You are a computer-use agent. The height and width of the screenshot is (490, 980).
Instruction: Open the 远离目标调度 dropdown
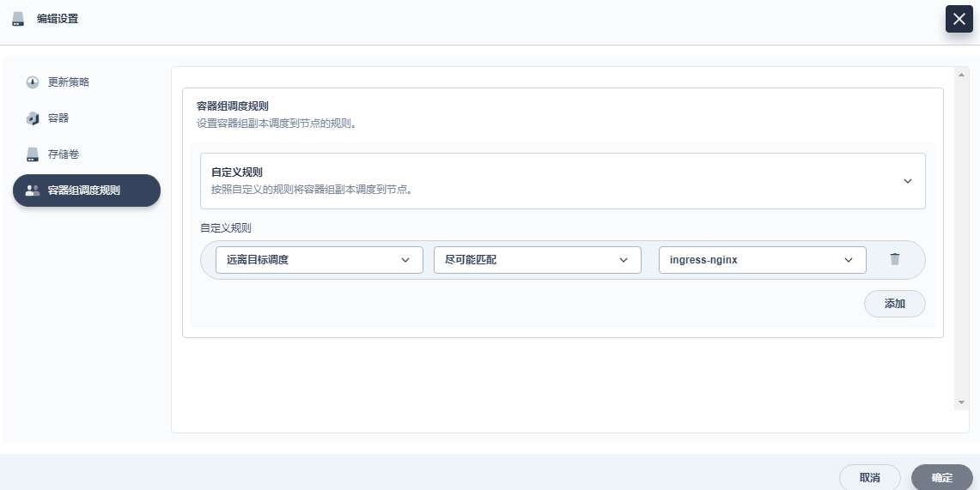(x=320, y=260)
